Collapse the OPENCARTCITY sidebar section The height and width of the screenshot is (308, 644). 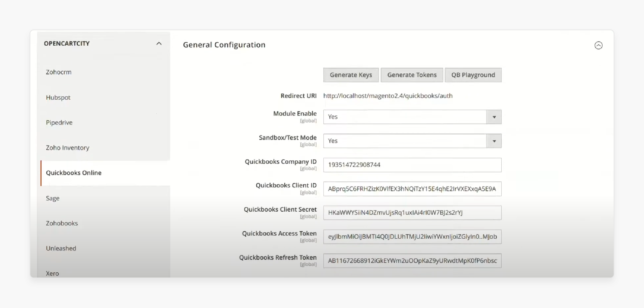[159, 43]
